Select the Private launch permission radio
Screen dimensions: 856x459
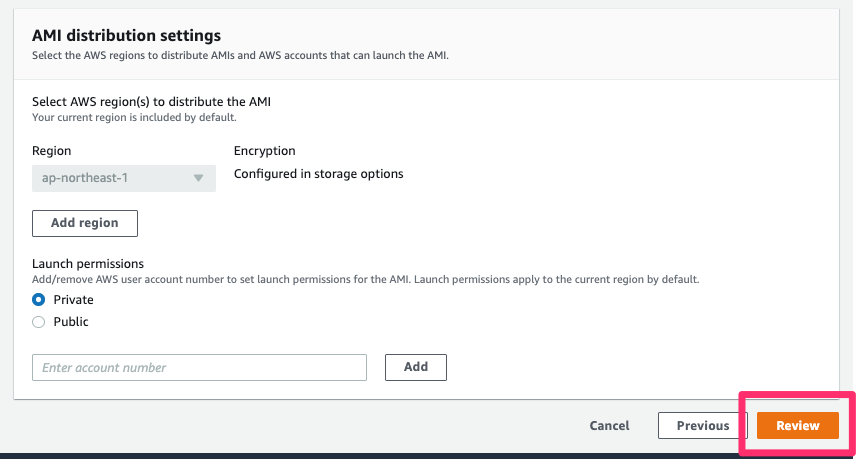click(x=39, y=300)
